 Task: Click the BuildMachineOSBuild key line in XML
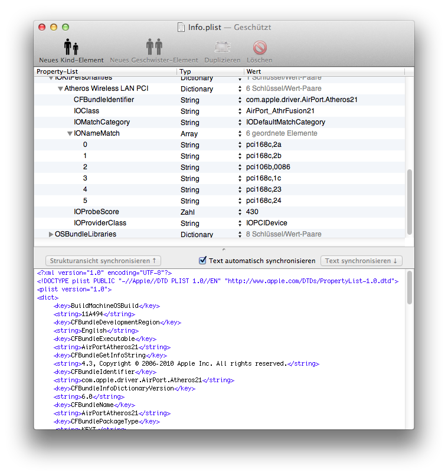click(107, 306)
